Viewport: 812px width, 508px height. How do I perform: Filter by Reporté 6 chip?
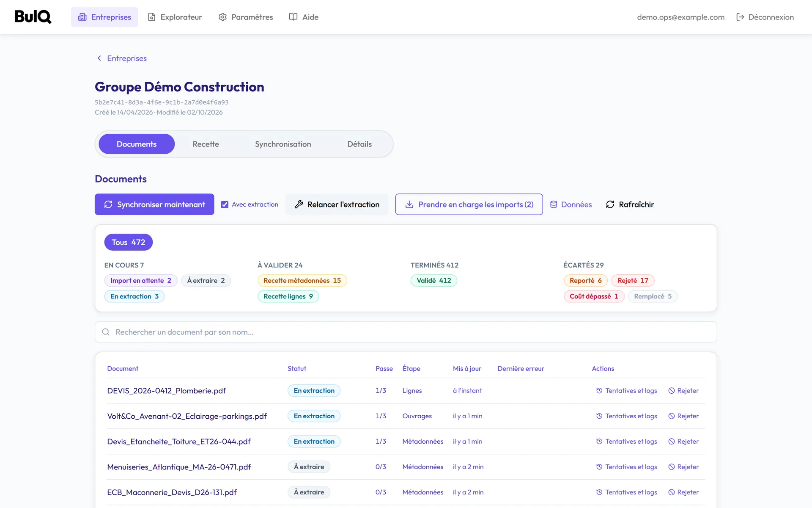[586, 281]
